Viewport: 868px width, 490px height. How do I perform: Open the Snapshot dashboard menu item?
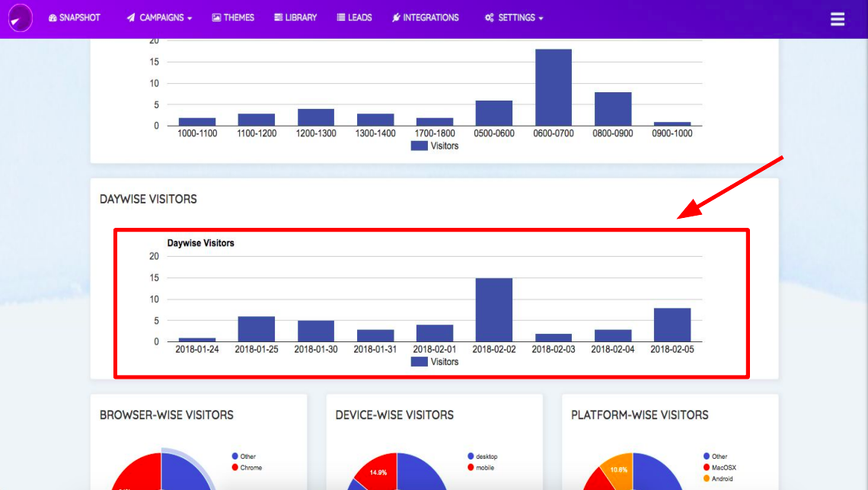click(x=74, y=18)
